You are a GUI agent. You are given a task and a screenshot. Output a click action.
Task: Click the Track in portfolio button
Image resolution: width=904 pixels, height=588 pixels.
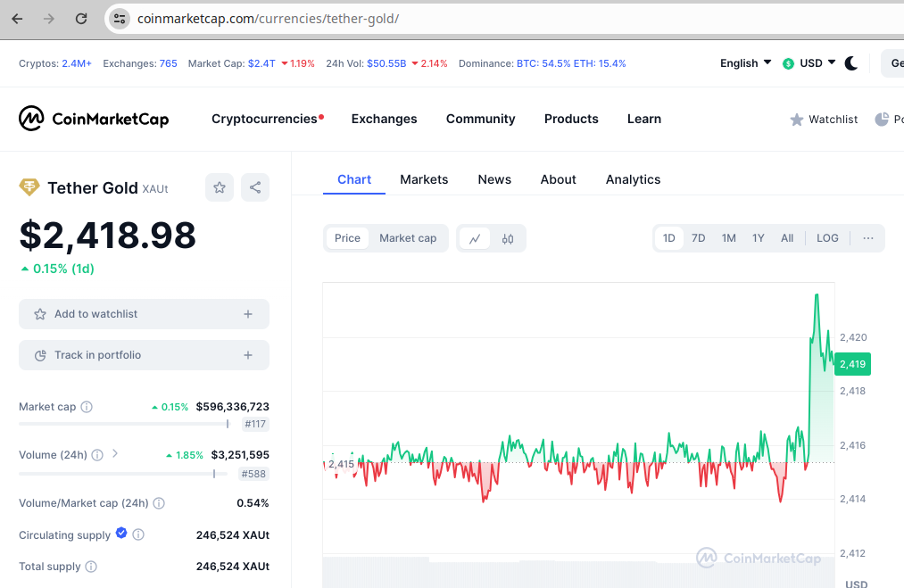point(145,355)
